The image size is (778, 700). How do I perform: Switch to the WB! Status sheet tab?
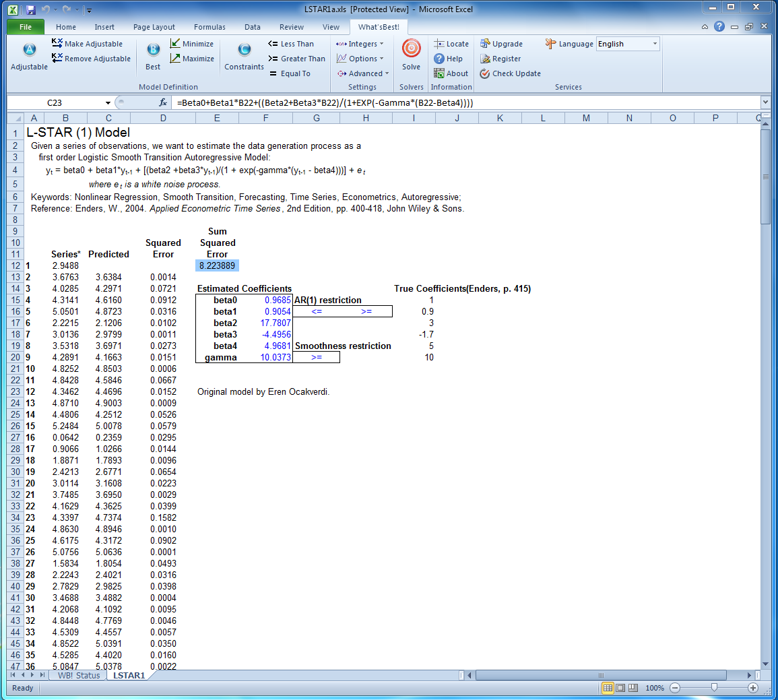tap(78, 675)
